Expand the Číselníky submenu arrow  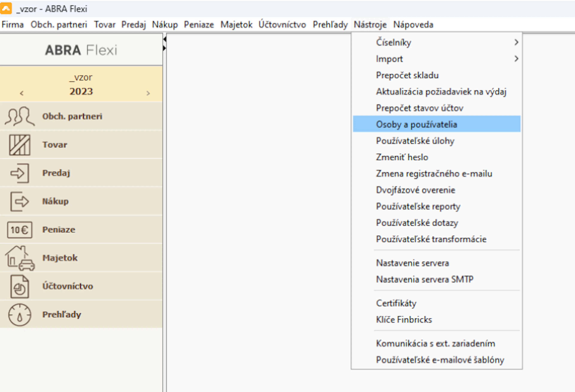click(x=516, y=42)
